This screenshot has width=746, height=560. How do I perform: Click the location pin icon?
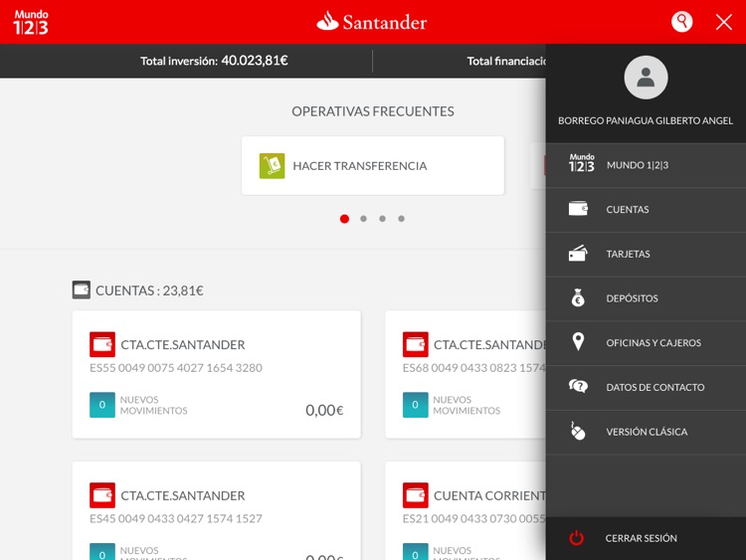tap(578, 341)
